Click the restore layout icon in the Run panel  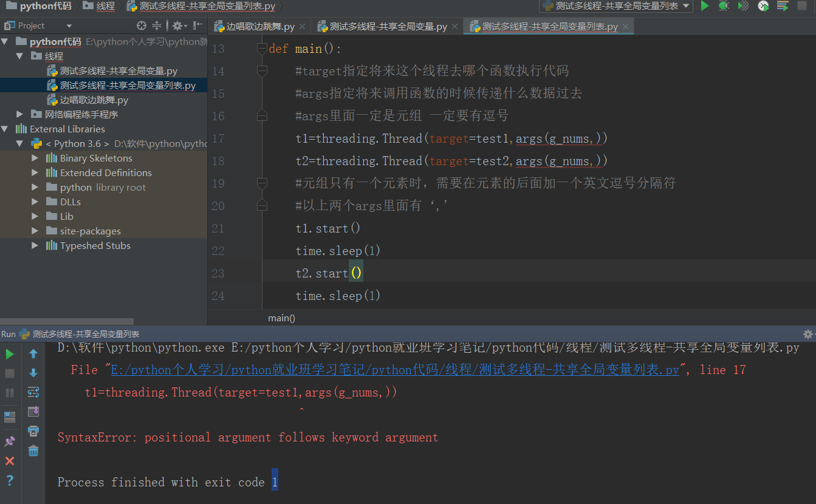click(10, 417)
